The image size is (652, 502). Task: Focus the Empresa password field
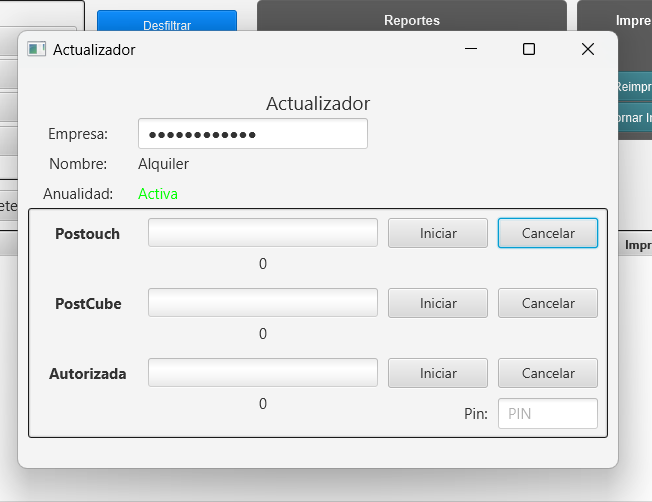(x=253, y=134)
